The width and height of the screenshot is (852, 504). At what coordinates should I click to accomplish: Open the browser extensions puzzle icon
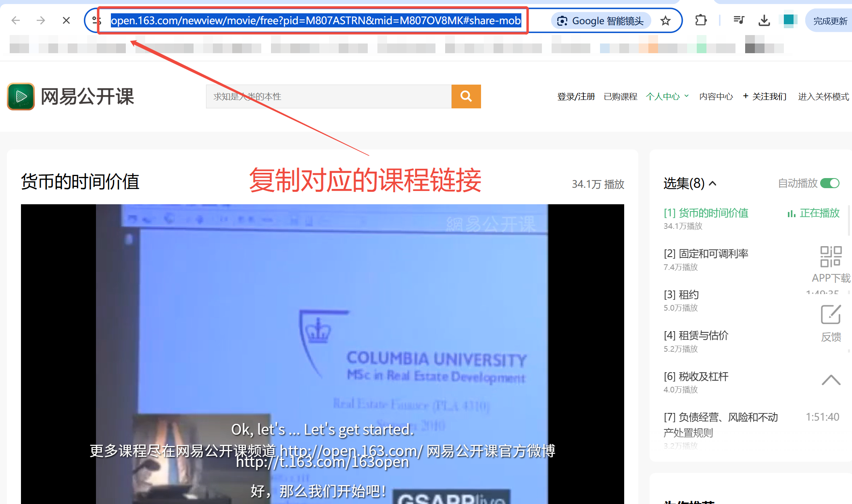[701, 20]
